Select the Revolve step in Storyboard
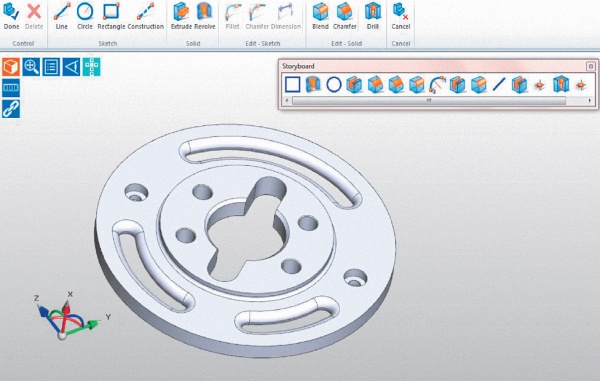 [x=313, y=84]
